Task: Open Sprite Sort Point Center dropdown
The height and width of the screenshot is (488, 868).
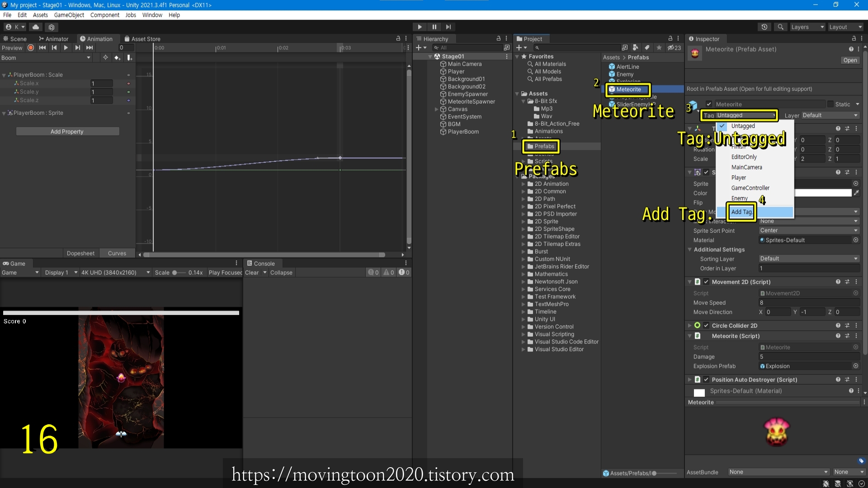Action: (809, 230)
